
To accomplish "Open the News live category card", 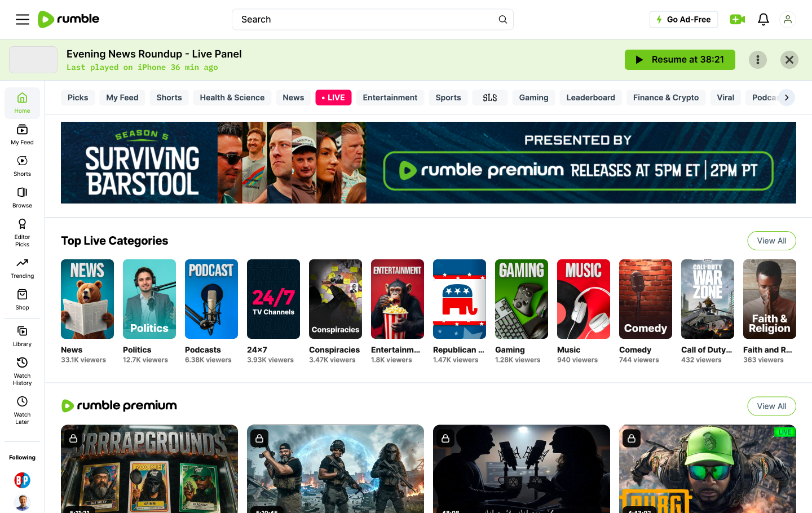I will pos(87,299).
